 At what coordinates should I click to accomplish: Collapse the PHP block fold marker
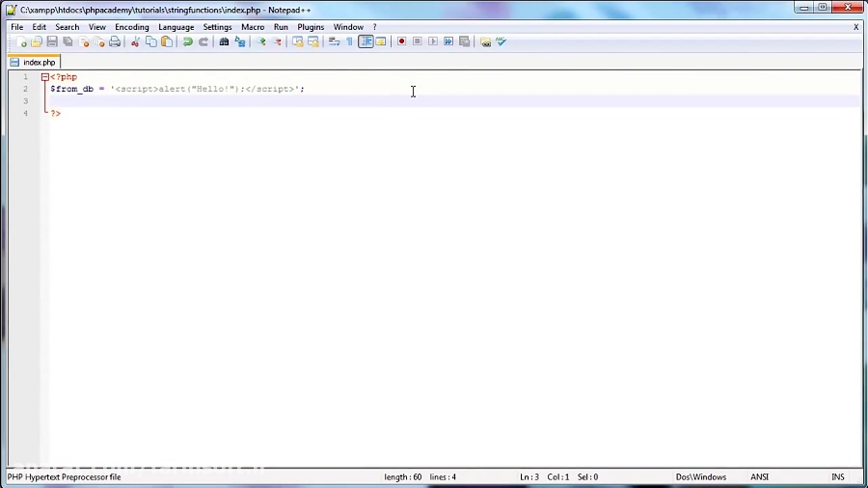coord(44,77)
